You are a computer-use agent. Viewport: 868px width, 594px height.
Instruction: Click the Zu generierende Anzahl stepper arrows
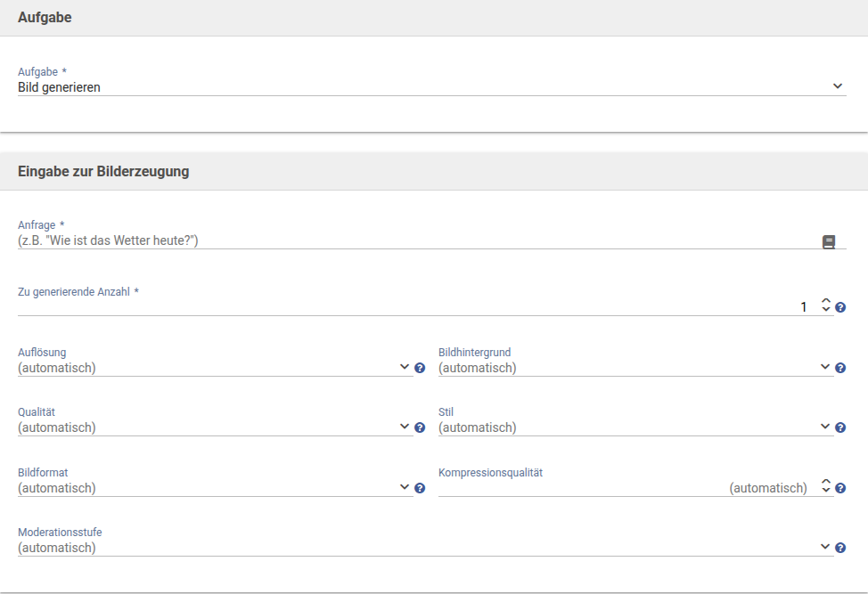pyautogui.click(x=826, y=305)
